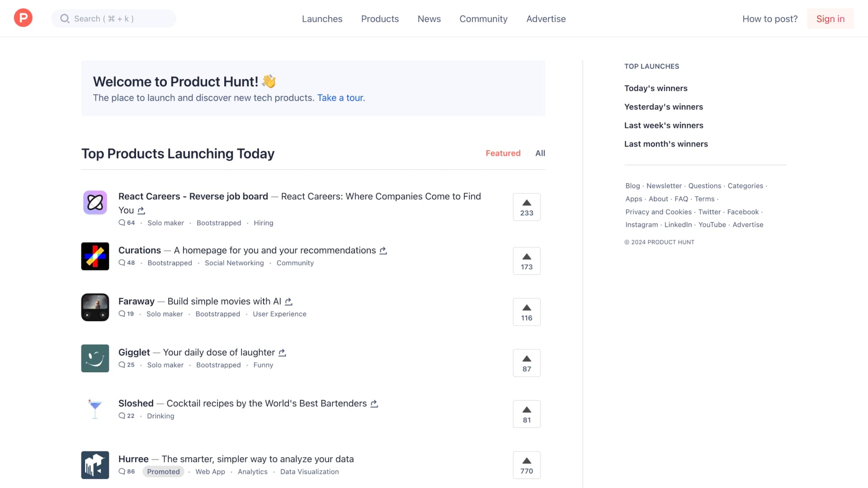Screen dimensions: 868x488
Task: Switch to the All products tab
Action: (540, 153)
